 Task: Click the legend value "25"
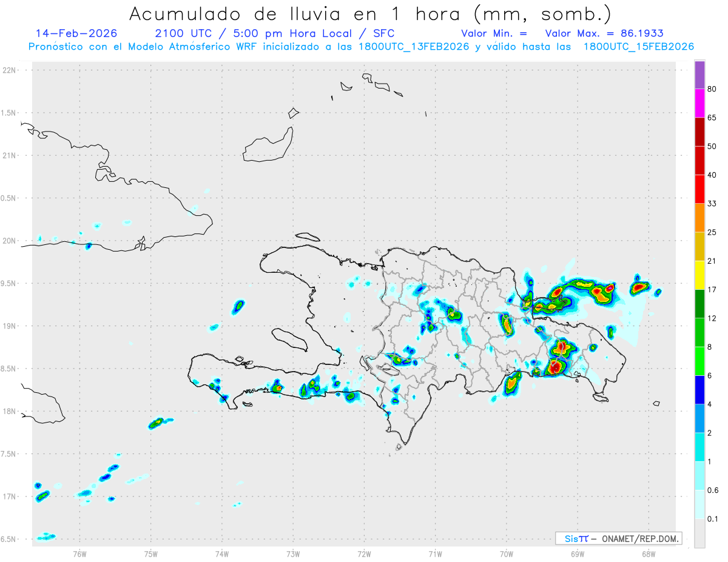712,232
